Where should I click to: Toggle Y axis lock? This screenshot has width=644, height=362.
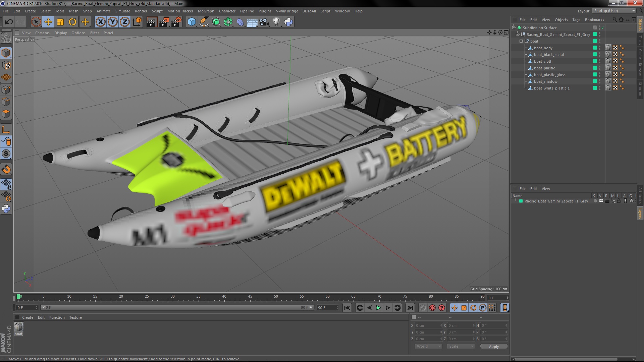pyautogui.click(x=113, y=22)
